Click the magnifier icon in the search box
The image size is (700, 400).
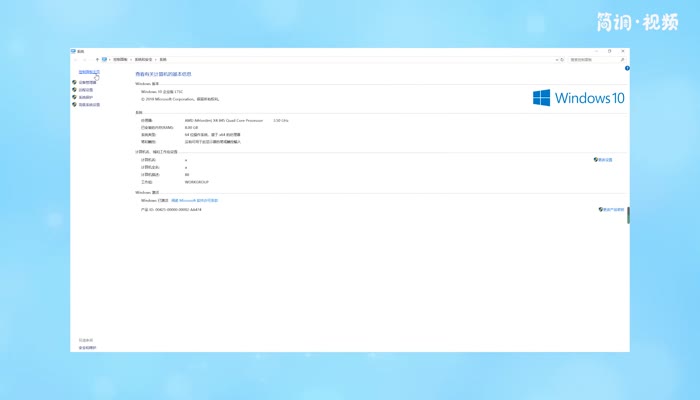[x=623, y=60]
